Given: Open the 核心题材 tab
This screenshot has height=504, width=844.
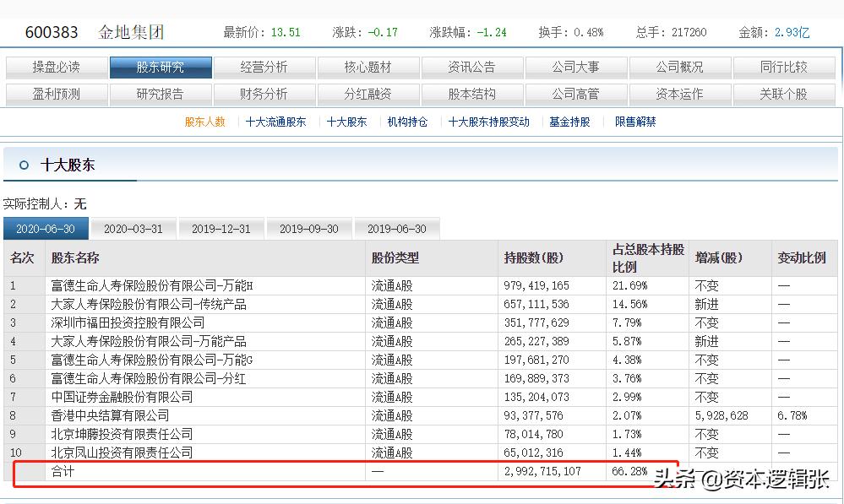Looking at the screenshot, I should tap(368, 67).
